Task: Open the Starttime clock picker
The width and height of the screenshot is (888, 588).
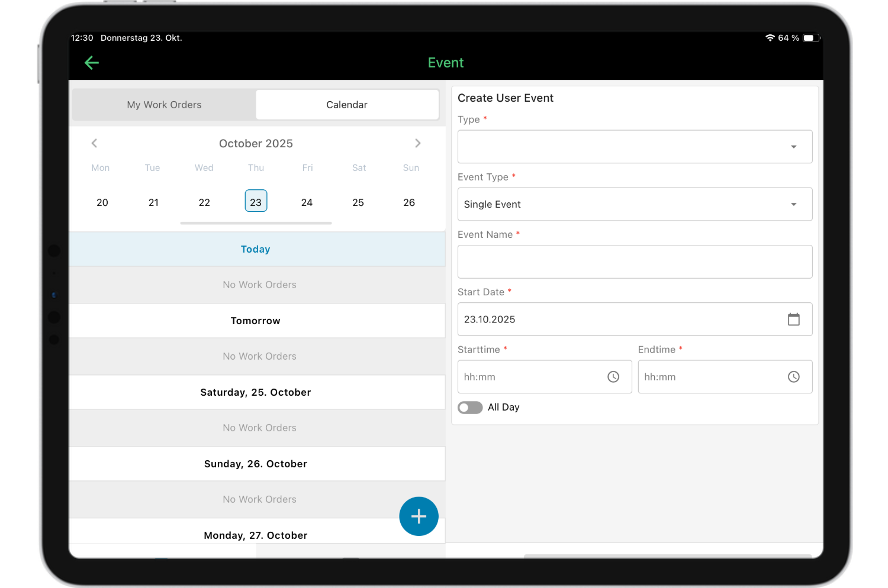Action: 613,377
